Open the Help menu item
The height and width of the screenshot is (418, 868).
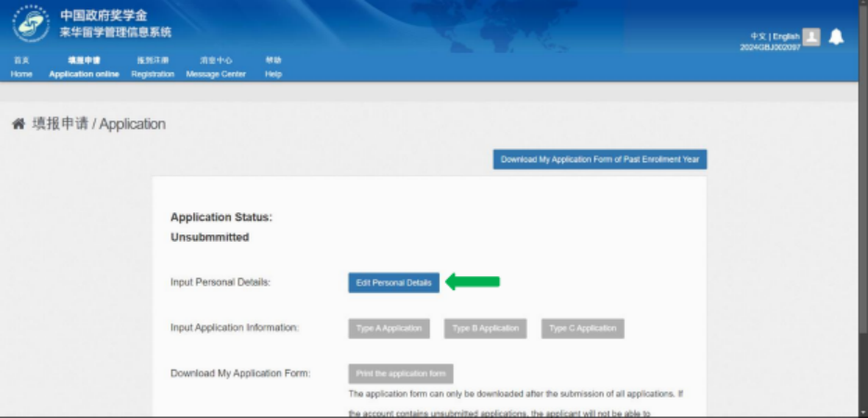273,68
